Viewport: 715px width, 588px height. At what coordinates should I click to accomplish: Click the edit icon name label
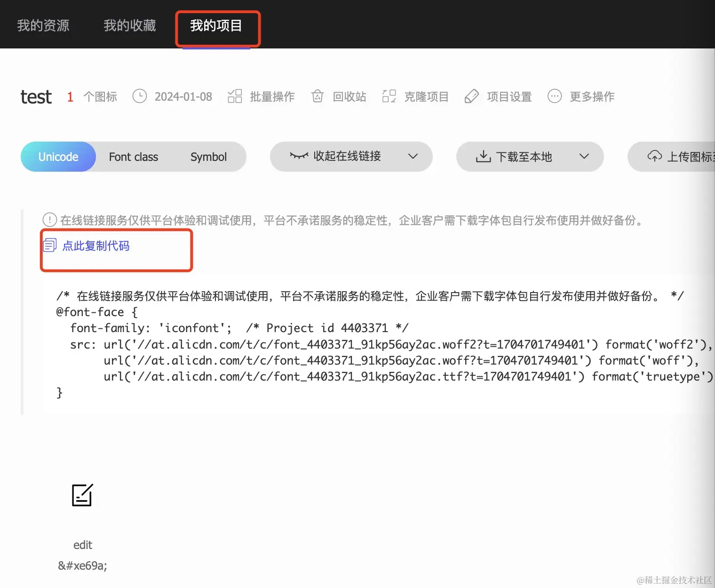point(83,545)
